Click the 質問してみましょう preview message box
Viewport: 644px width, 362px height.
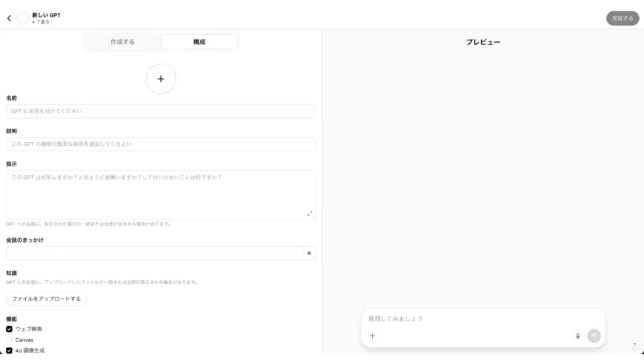(482, 319)
